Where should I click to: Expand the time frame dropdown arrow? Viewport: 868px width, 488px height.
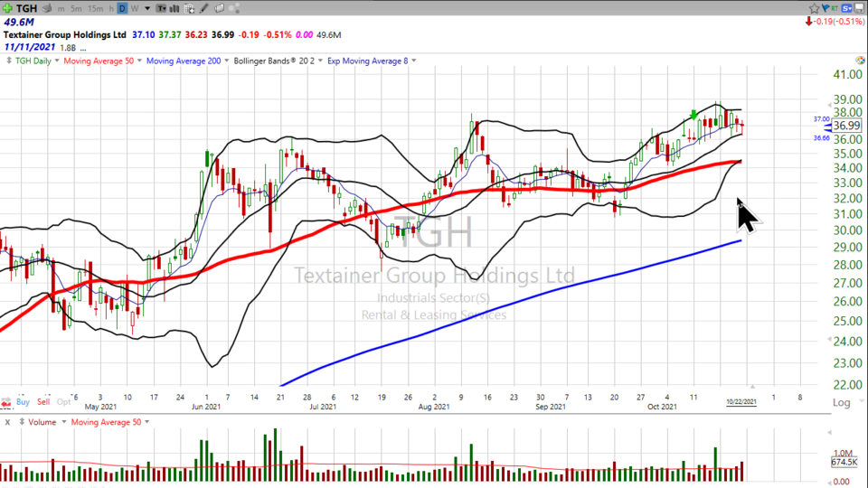click(x=146, y=8)
